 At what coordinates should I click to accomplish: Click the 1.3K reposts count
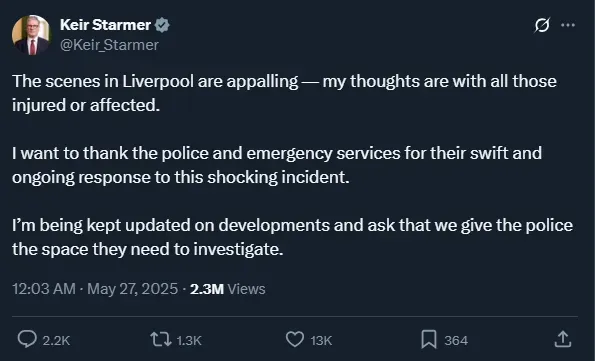[189, 341]
